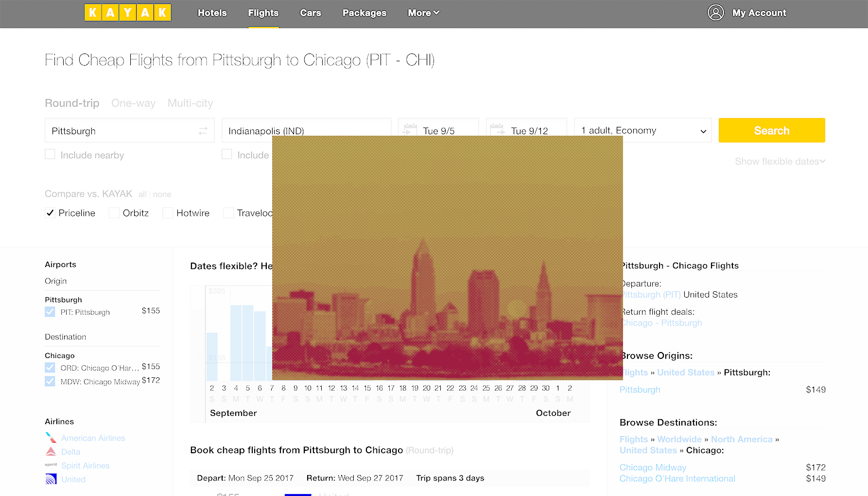Uncheck MDW: Chicago Midway airport
This screenshot has width=868, height=496.
50,381
